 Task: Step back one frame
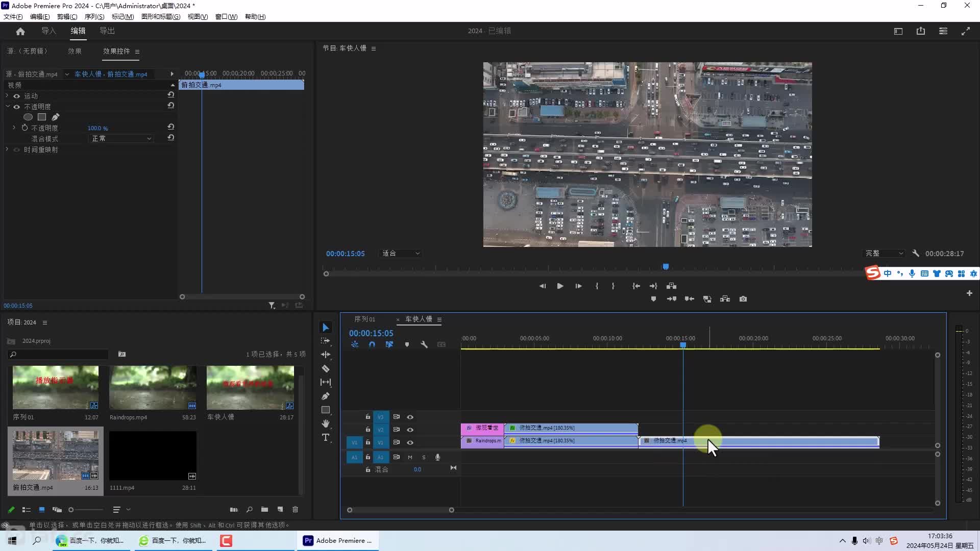542,286
